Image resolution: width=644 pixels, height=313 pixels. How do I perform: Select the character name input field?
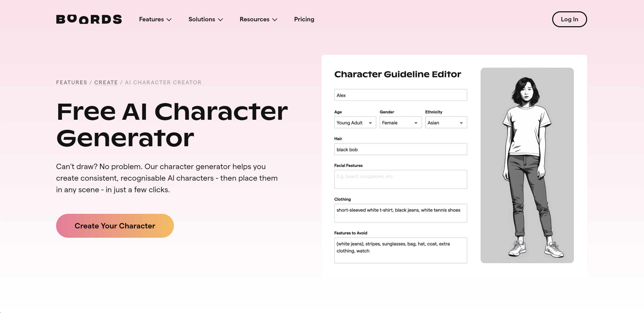[400, 95]
